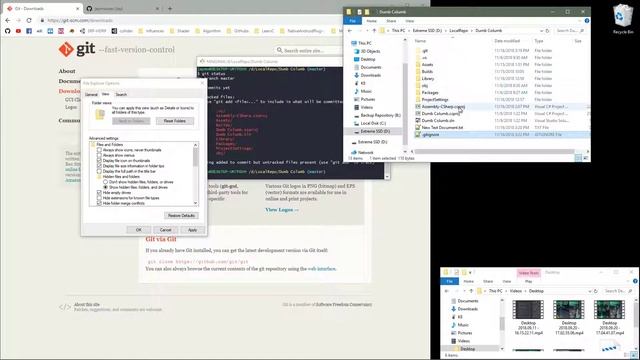The width and height of the screenshot is (640, 360).
Task: Open address history dropdown in Videos explorer
Action: point(590,291)
